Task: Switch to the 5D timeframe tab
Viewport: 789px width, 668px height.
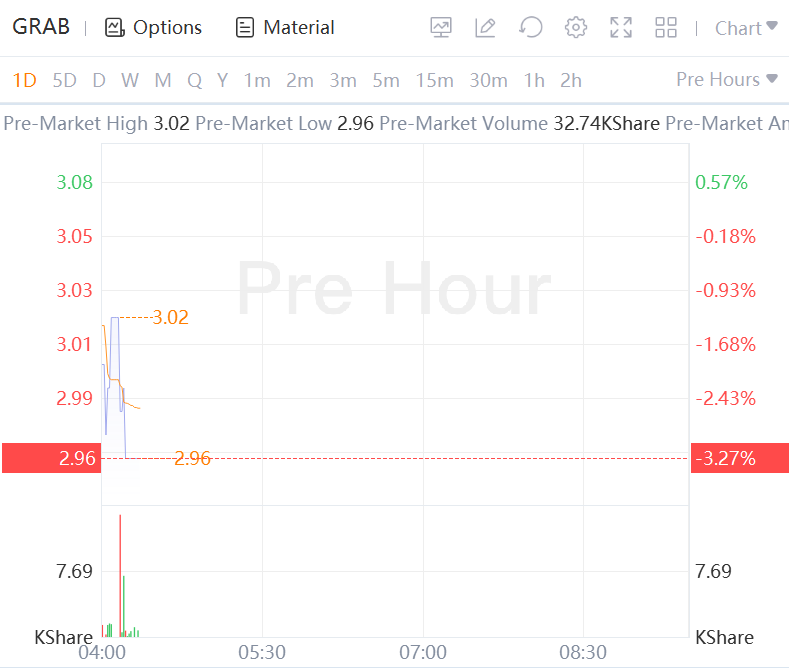Action: (x=64, y=80)
